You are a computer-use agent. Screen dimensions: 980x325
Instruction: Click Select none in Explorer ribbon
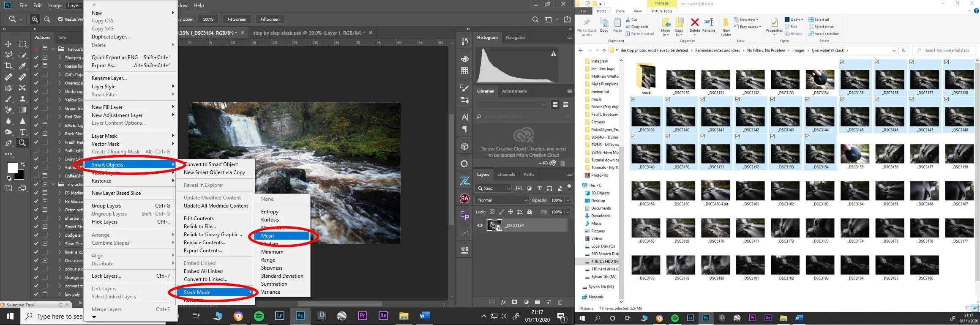click(821, 27)
